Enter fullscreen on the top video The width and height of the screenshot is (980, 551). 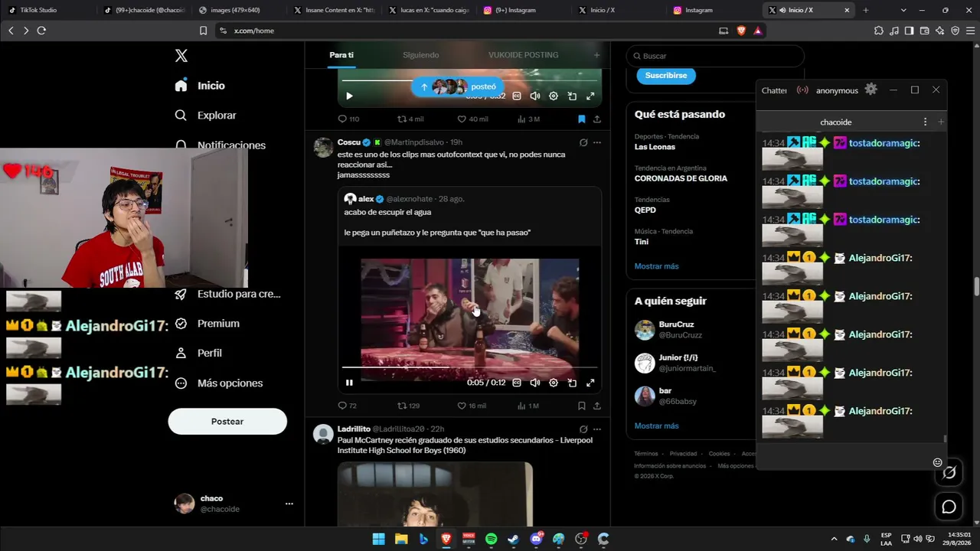pos(590,96)
